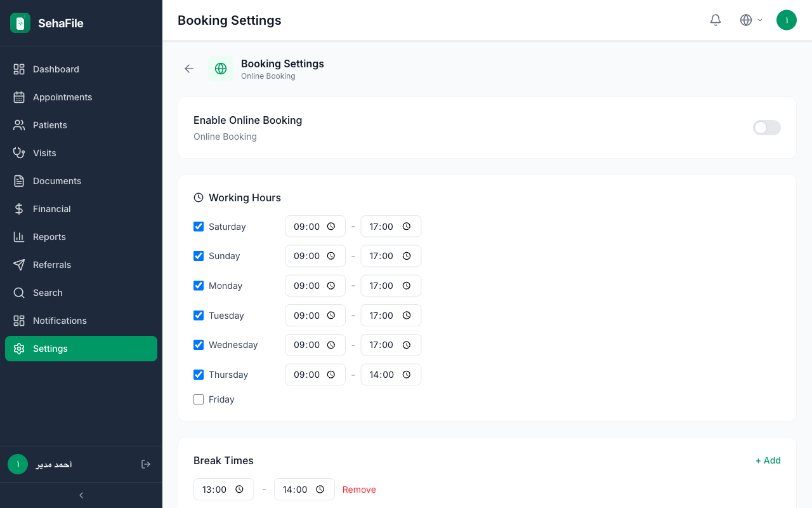Viewport: 812px width, 508px height.
Task: Edit Thursday end time 14:00 value
Action: (x=382, y=375)
